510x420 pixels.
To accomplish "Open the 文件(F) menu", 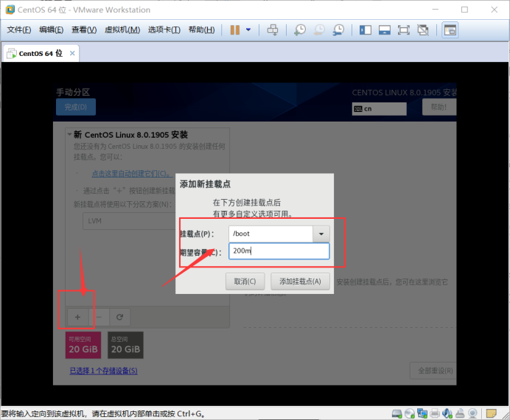I will point(19,30).
